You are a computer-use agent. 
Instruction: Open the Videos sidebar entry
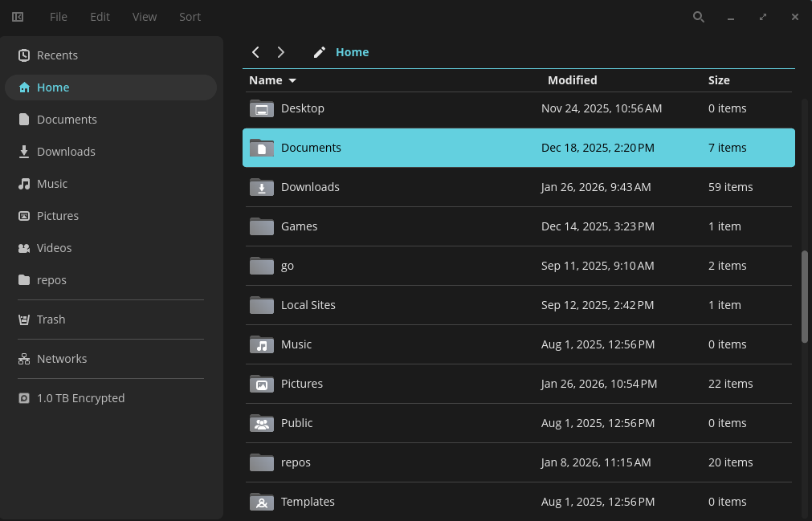pyautogui.click(x=53, y=247)
